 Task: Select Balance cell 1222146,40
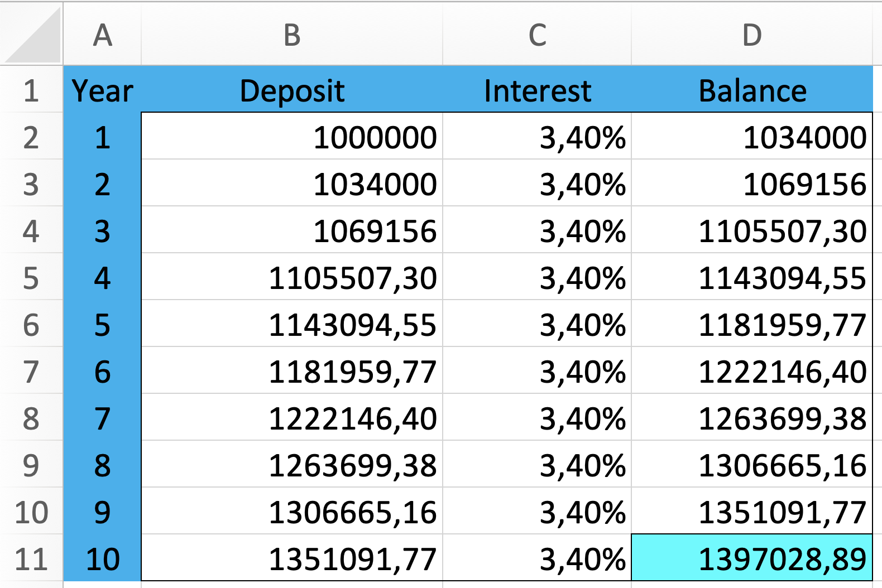pos(752,370)
